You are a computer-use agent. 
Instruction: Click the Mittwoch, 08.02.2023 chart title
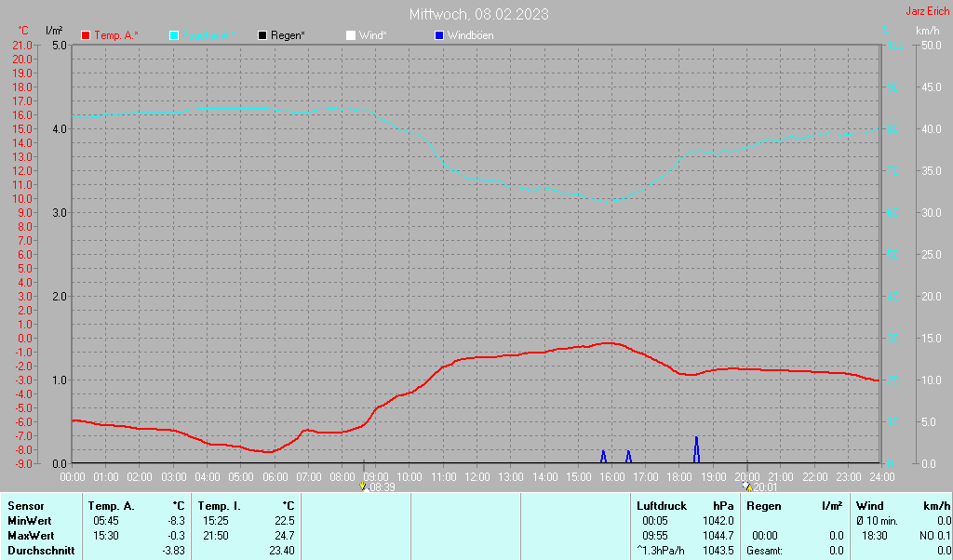point(478,14)
